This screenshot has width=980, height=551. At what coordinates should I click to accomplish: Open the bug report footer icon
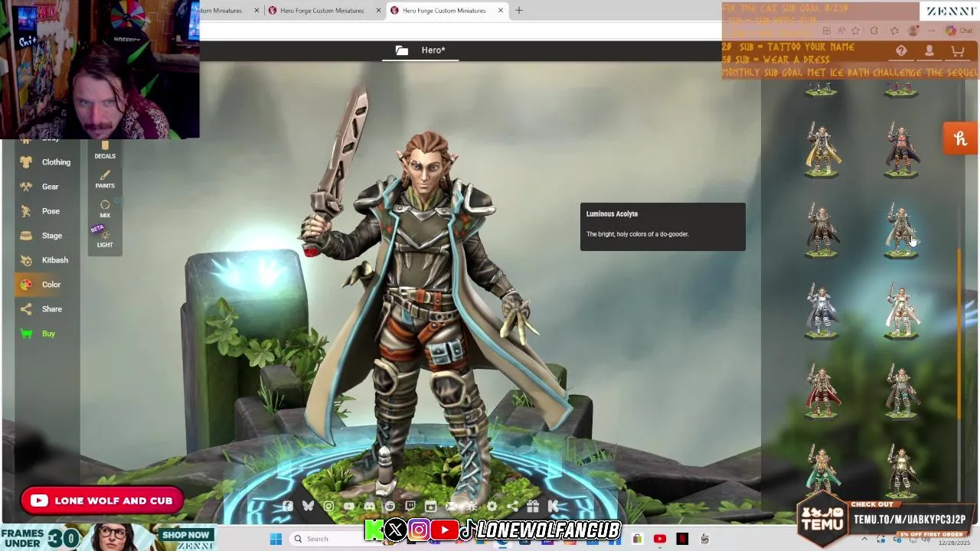pyautogui.click(x=472, y=507)
